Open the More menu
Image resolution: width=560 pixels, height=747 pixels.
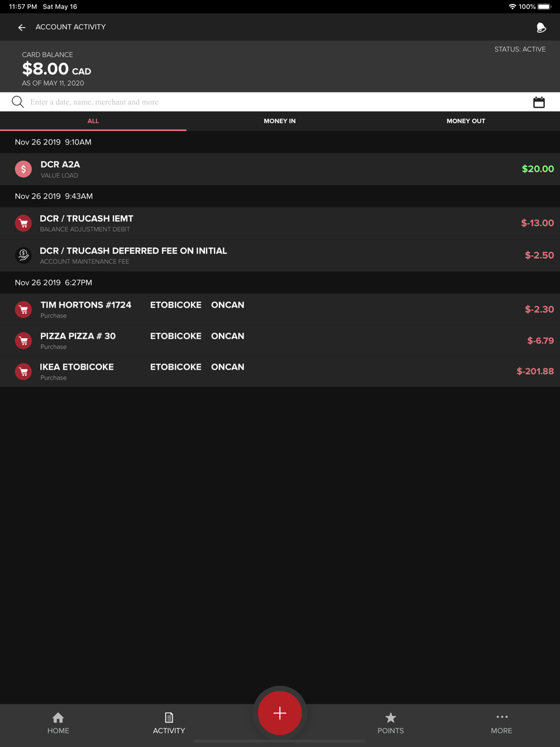click(501, 723)
